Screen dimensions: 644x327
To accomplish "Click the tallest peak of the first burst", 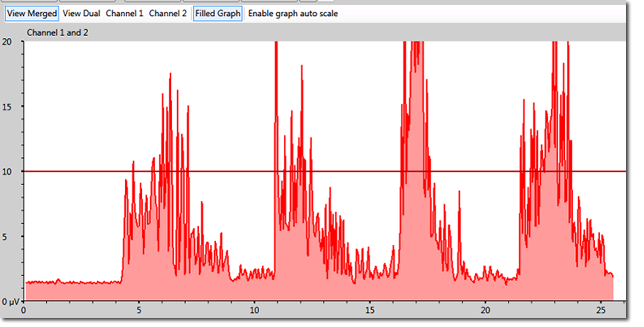I will click(x=170, y=75).
